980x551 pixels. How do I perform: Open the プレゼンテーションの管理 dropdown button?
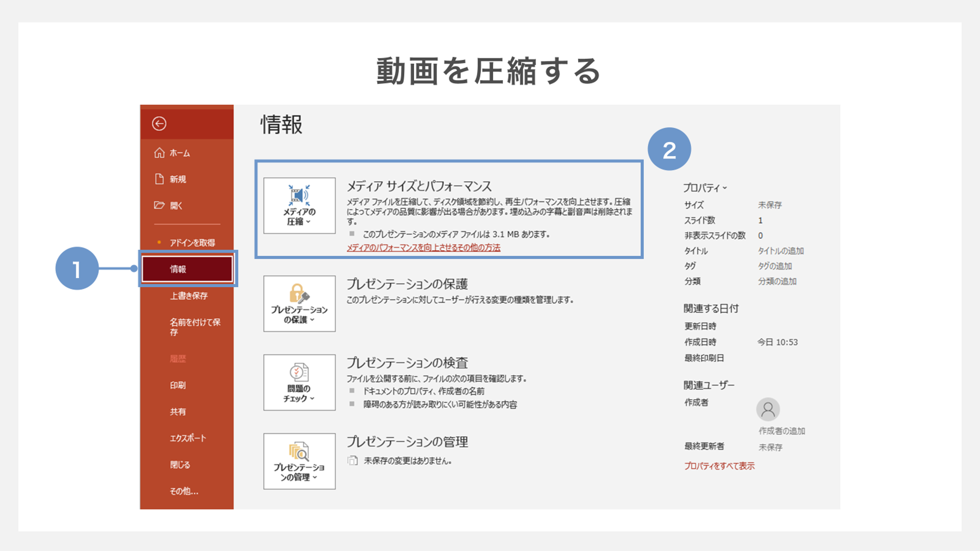click(299, 461)
